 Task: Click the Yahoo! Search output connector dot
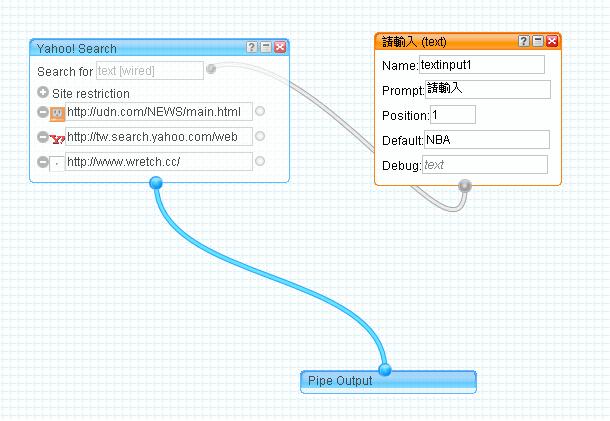pos(155,182)
